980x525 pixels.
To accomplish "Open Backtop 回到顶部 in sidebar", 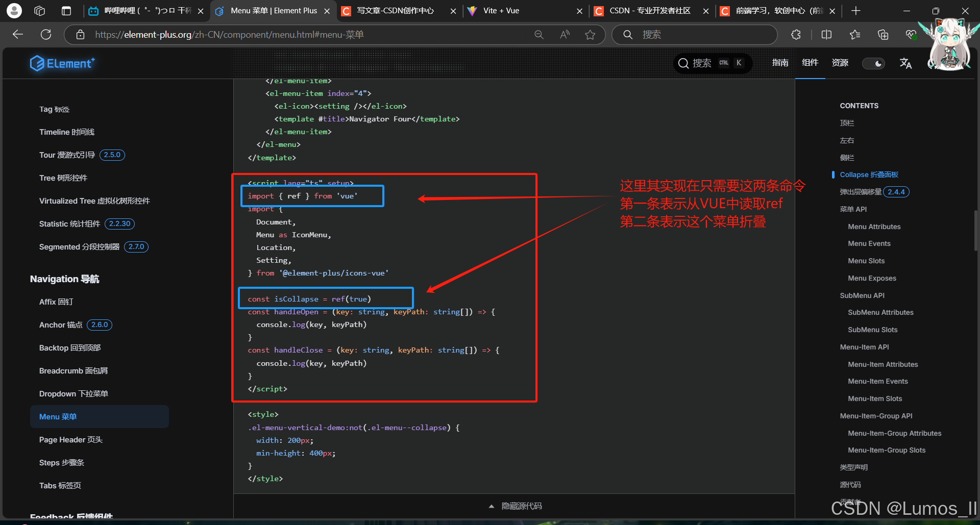I will pos(70,348).
